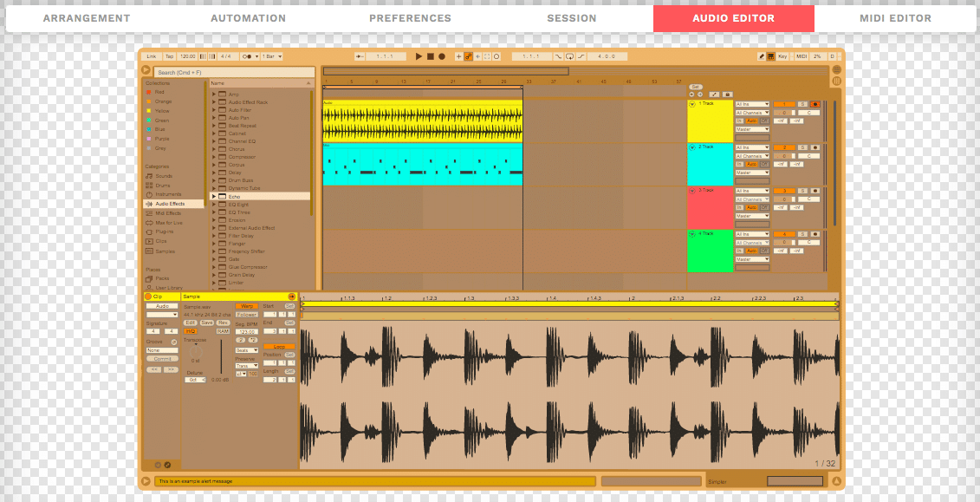Switch to the SESSION tab
980x502 pixels.
click(x=572, y=18)
